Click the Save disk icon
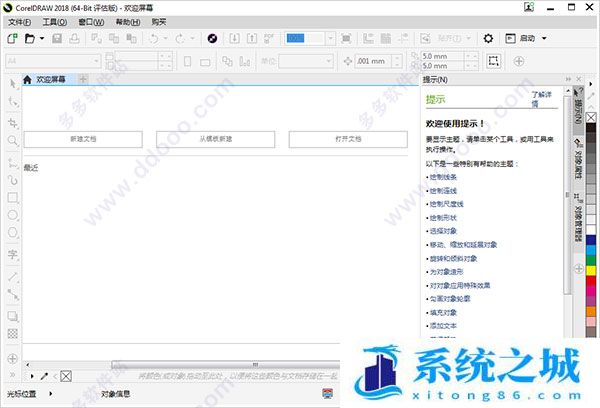This screenshot has height=408, width=600. pos(57,38)
